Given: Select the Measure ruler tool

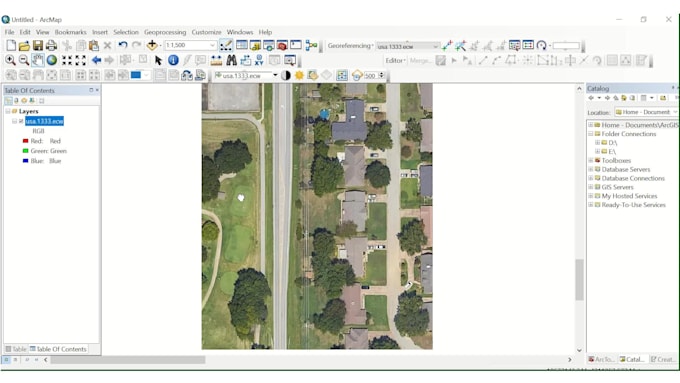Looking at the screenshot, I should pyautogui.click(x=216, y=60).
